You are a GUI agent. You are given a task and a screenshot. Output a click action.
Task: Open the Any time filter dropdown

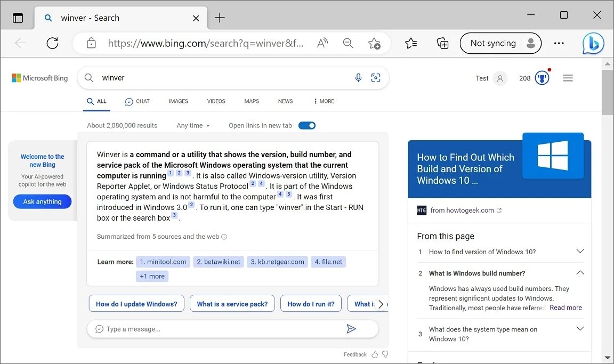tap(193, 126)
